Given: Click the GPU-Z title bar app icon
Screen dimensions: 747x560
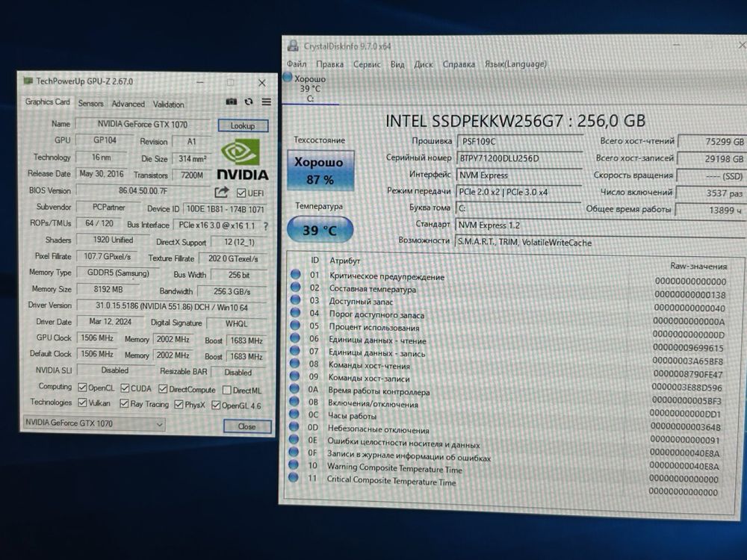Looking at the screenshot, I should [x=28, y=81].
